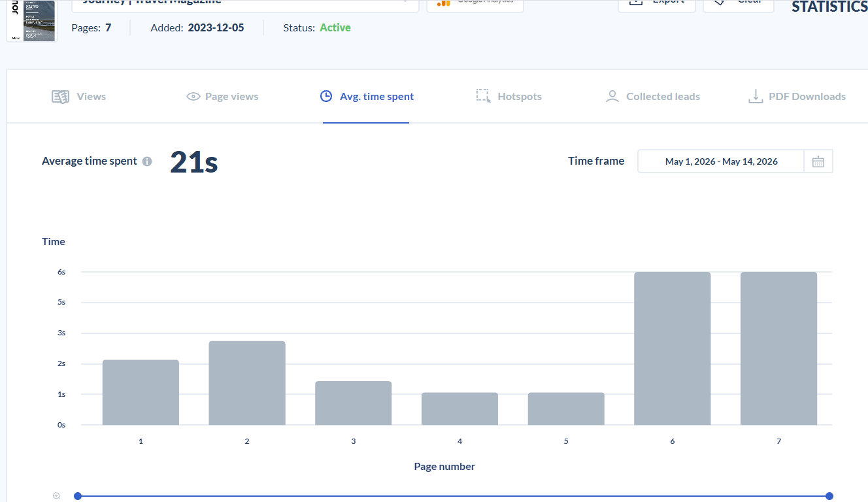This screenshot has height=502, width=868.
Task: Click the zoom icon beside the range slider
Action: tap(57, 496)
